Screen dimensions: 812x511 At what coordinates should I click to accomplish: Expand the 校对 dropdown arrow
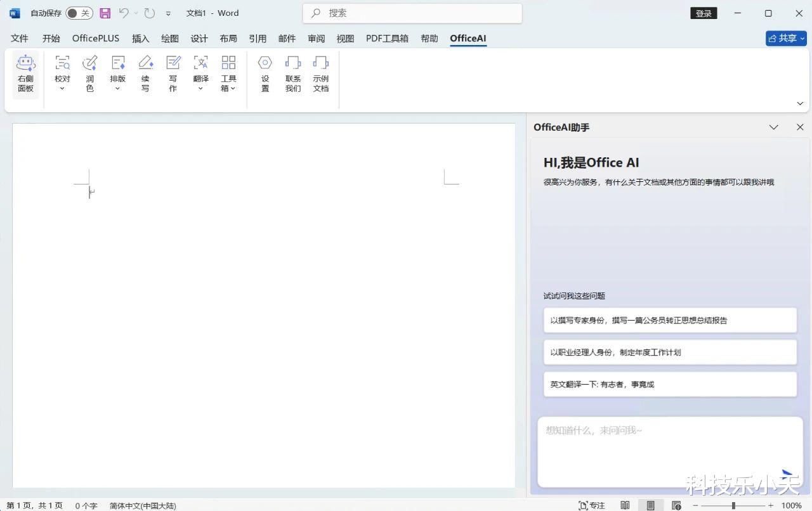coord(62,88)
